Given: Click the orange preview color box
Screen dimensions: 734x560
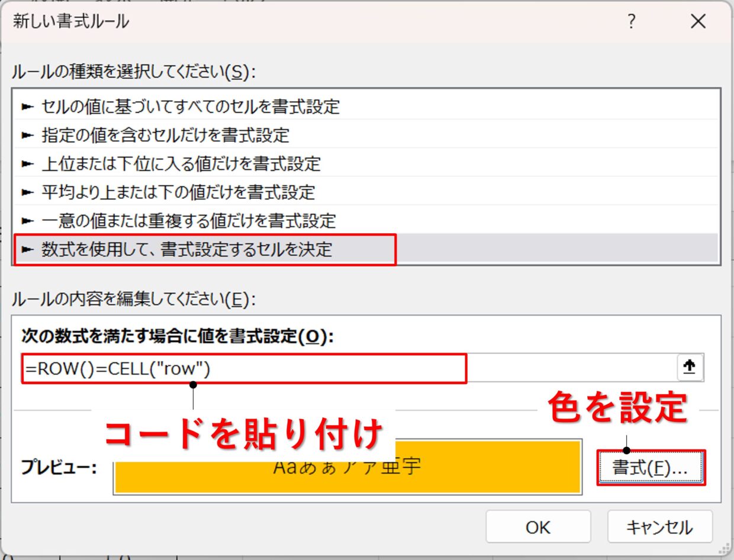Looking at the screenshot, I should pos(347,466).
